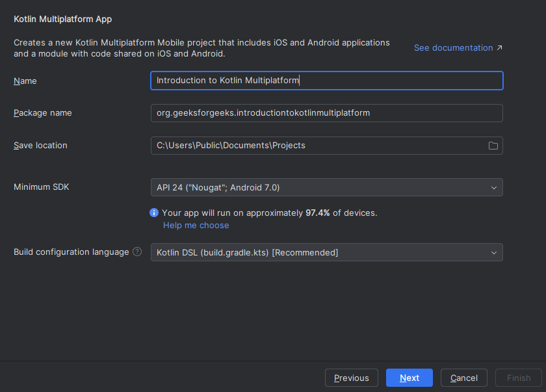This screenshot has height=392, width=546.
Task: Click the folder browse icon in Save location
Action: click(x=493, y=146)
